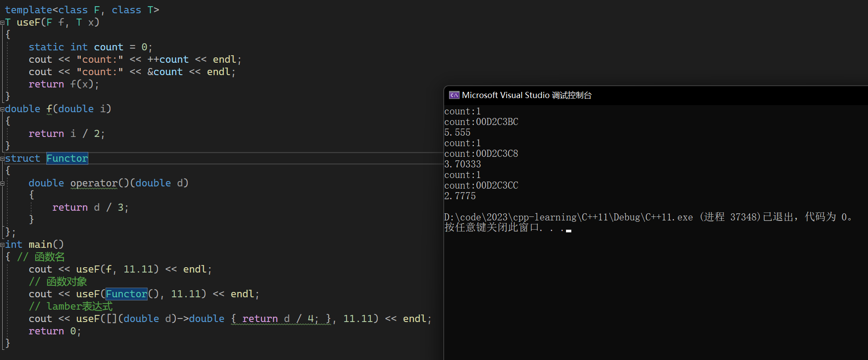Viewport: 868px width, 360px height.
Task: Click the '&count' expression in the cout line
Action: pos(165,72)
